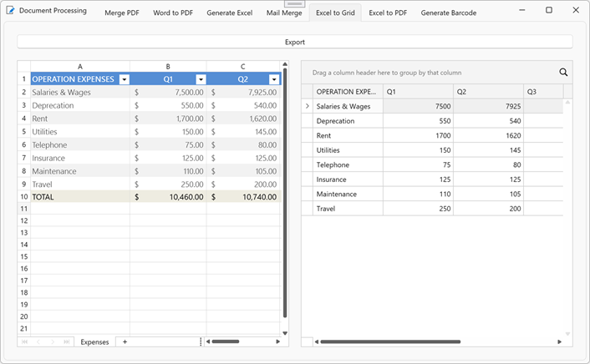Image resolution: width=590 pixels, height=364 pixels.
Task: Click spreadsheet cell showing 10,740.00
Action: click(x=243, y=197)
